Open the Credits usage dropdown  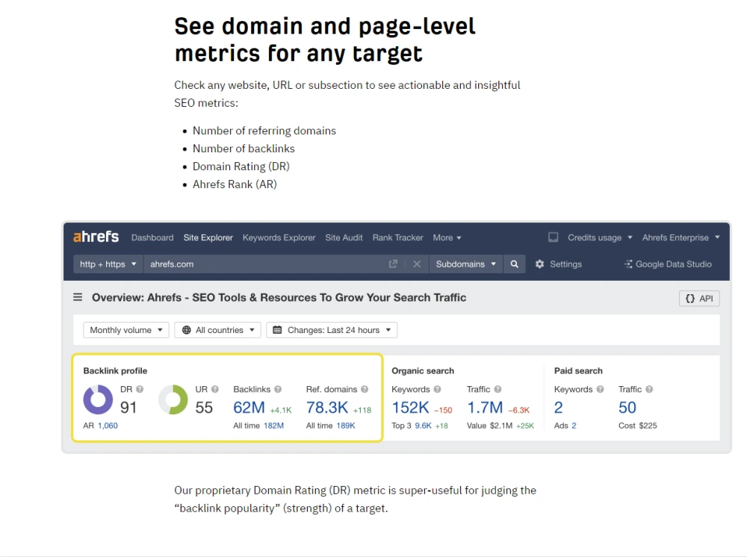600,237
